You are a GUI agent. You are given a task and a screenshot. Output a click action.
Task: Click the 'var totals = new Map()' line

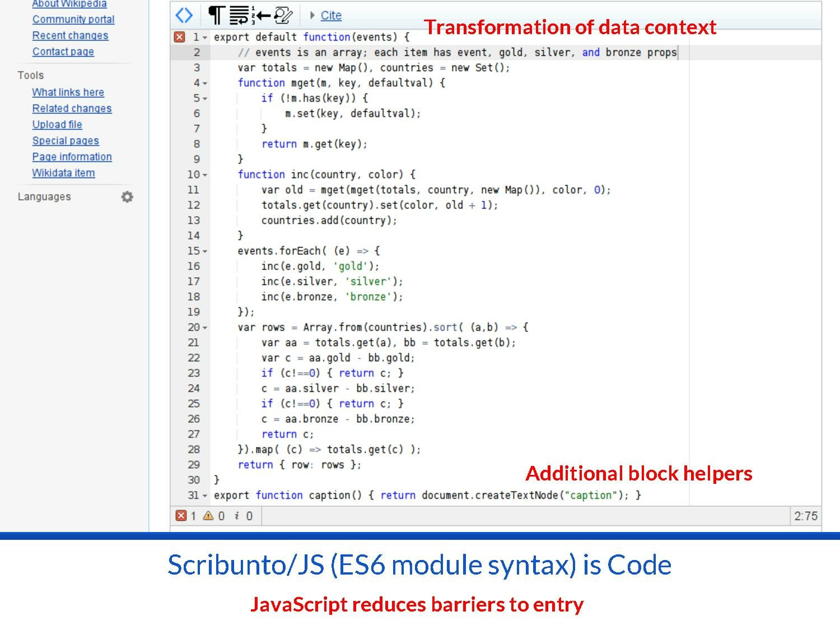pyautogui.click(x=374, y=68)
